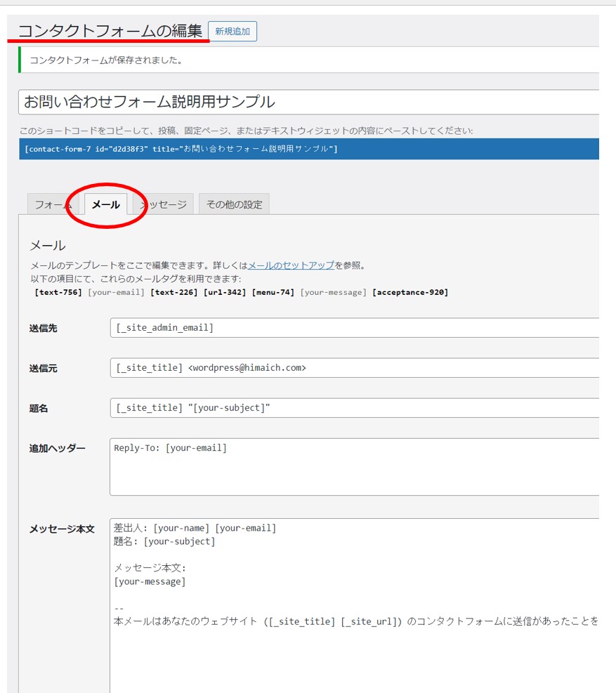Screen dimensions: 616x693
Task: Open the メールのセットアップ link
Action: click(291, 265)
